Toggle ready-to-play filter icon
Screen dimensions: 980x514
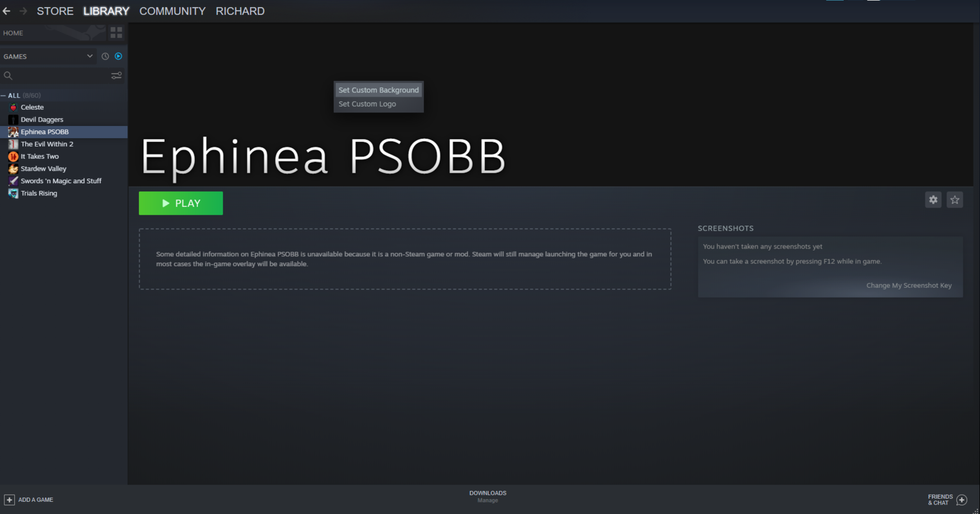pyautogui.click(x=118, y=57)
